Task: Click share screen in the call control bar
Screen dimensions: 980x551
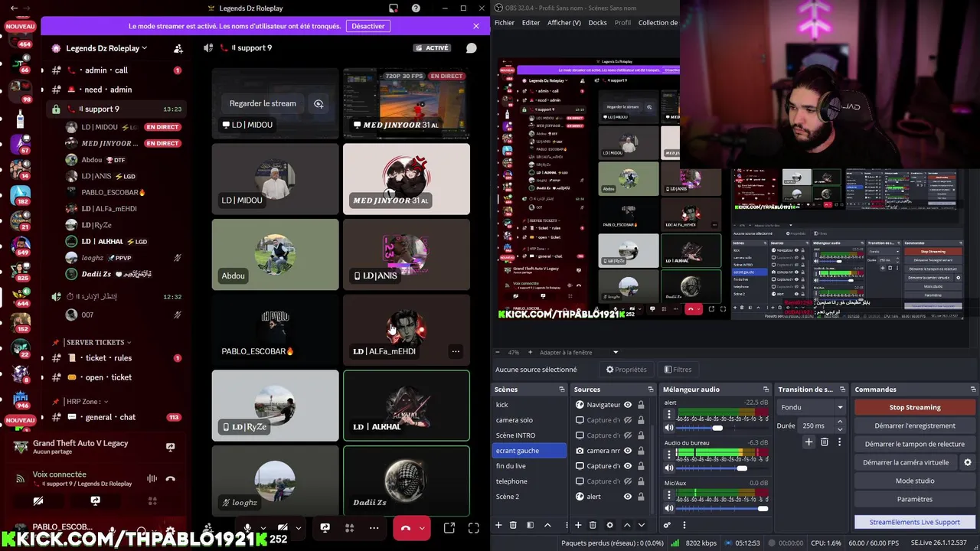Action: [x=325, y=528]
